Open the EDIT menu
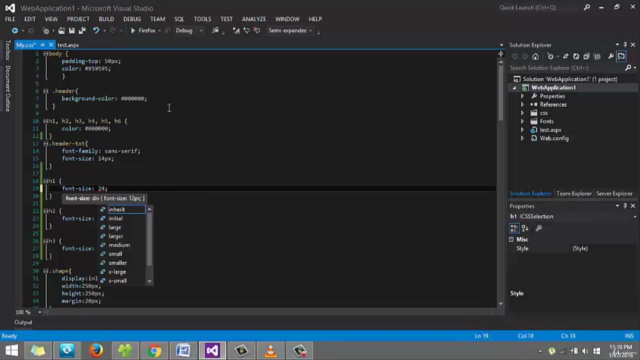Viewport: 640px width, 360px height. 30,19
